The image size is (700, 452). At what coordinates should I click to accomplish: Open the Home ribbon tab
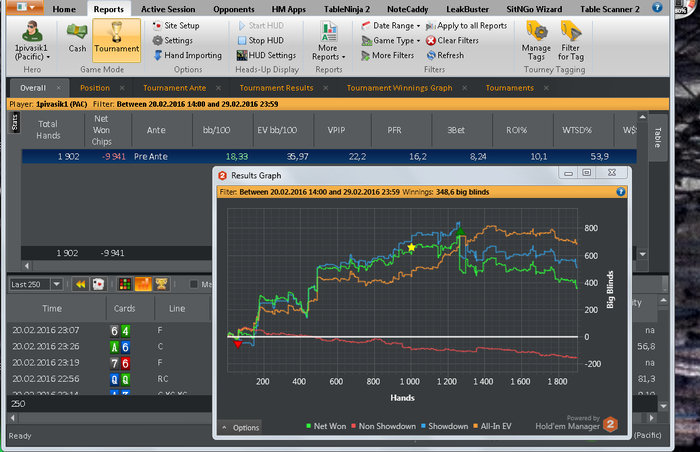[64, 9]
